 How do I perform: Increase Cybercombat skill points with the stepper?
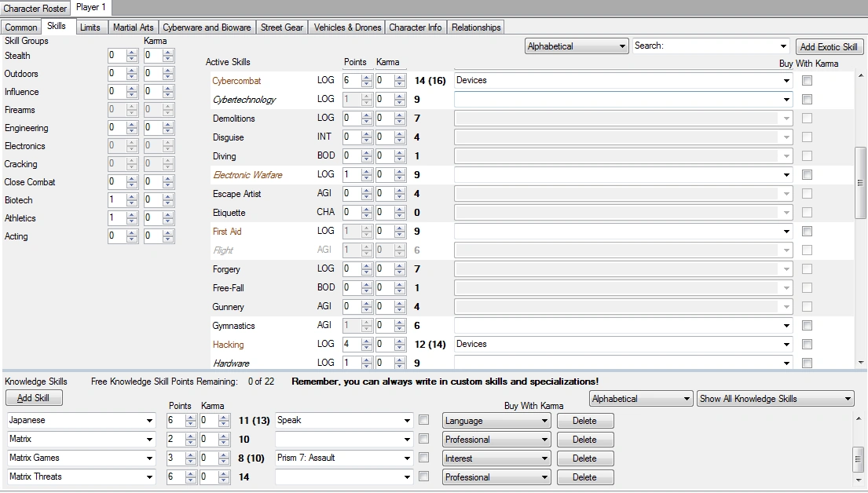tap(365, 76)
